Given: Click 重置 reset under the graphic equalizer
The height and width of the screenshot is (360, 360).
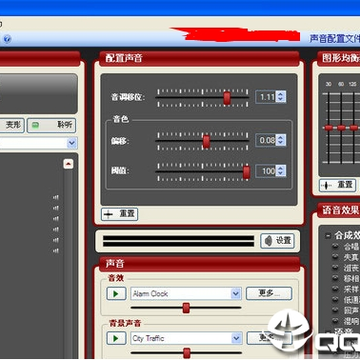Looking at the screenshot, I should pos(337,185).
